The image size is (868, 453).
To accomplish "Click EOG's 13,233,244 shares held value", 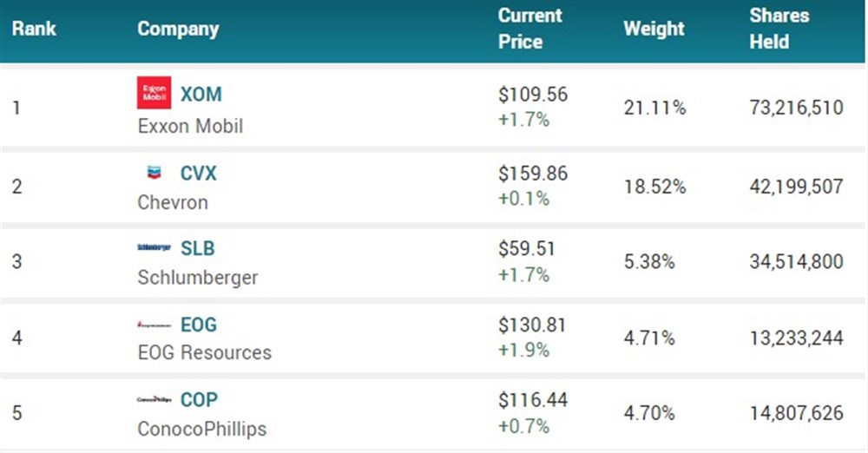I will coord(796,338).
